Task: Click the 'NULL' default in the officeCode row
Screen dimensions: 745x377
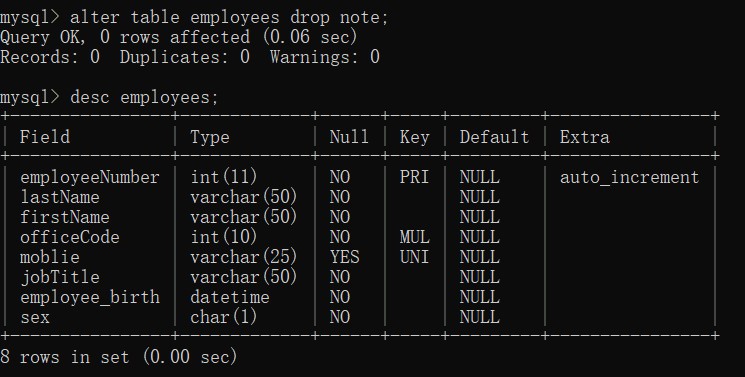Action: [479, 237]
